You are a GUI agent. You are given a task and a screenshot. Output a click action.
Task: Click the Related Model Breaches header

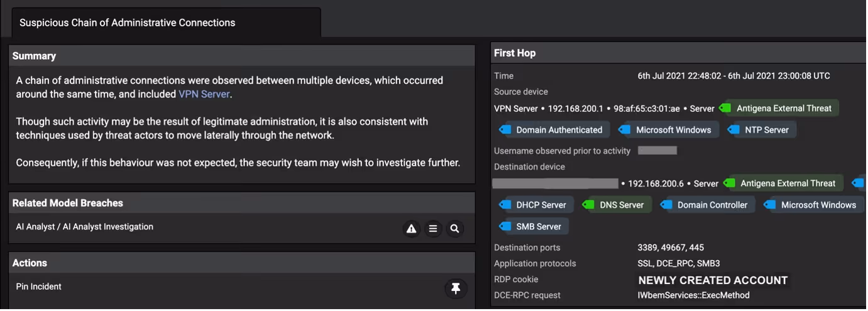242,203
